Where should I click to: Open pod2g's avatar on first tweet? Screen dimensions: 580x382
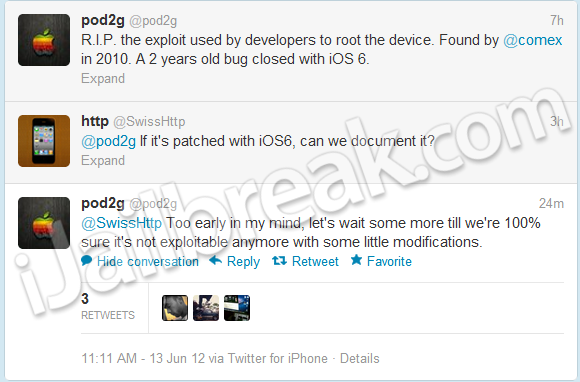point(44,40)
